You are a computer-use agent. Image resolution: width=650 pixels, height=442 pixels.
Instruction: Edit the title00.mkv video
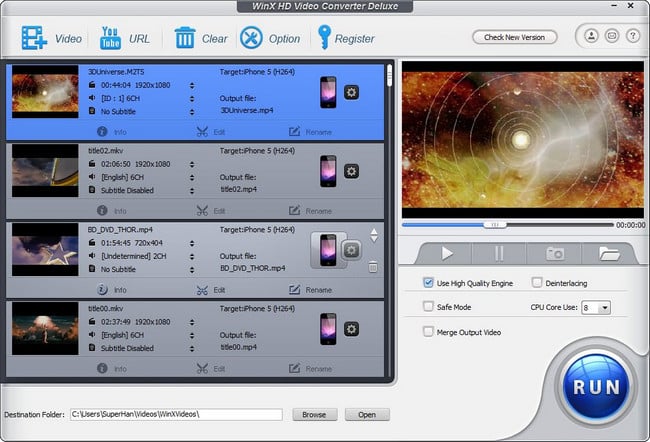pos(211,368)
